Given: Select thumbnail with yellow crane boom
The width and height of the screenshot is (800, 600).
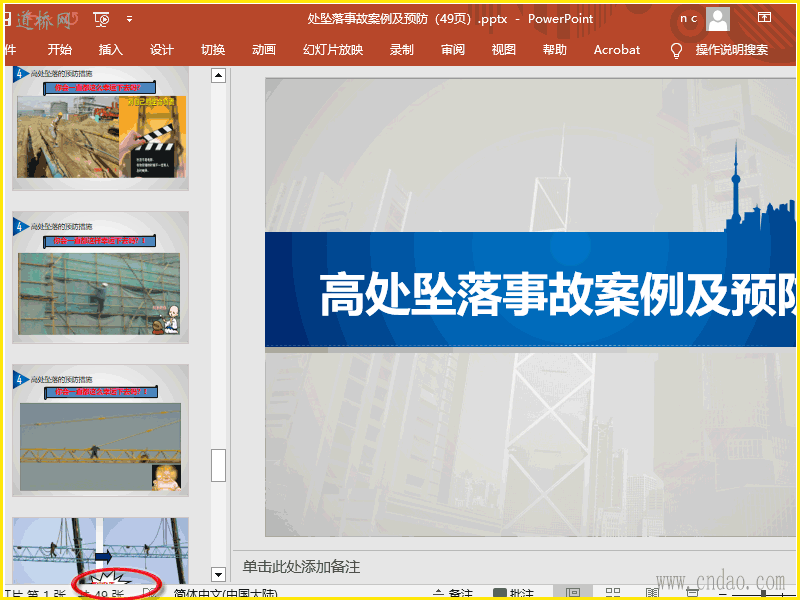Looking at the screenshot, I should [x=101, y=430].
